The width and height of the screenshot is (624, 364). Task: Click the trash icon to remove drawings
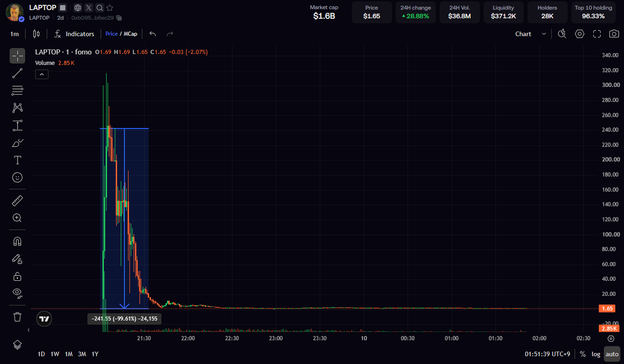tap(17, 317)
